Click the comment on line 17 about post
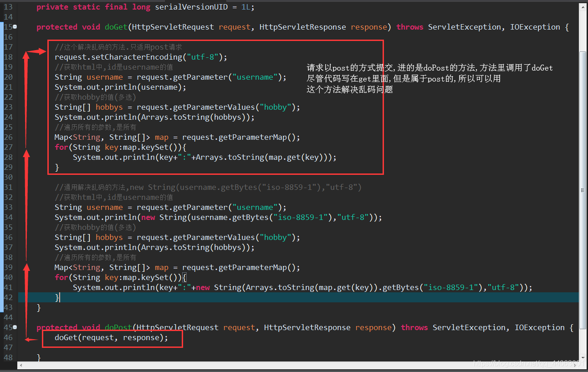 (x=118, y=47)
